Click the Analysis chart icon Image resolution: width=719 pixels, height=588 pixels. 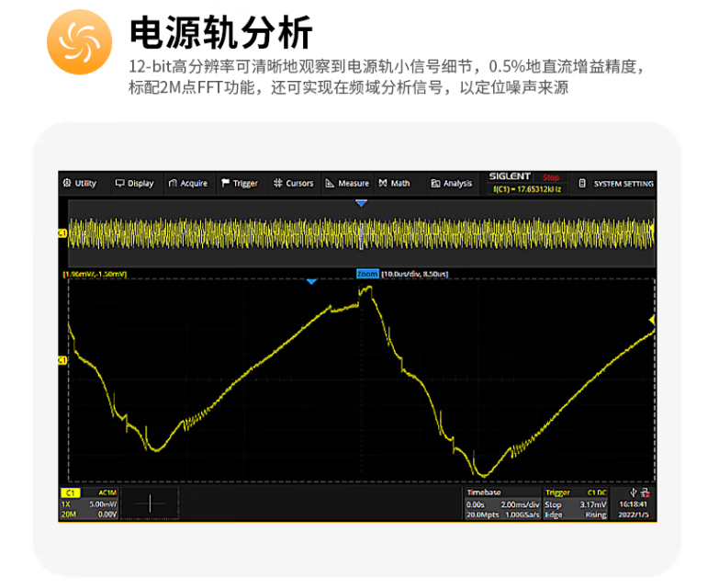pos(435,184)
